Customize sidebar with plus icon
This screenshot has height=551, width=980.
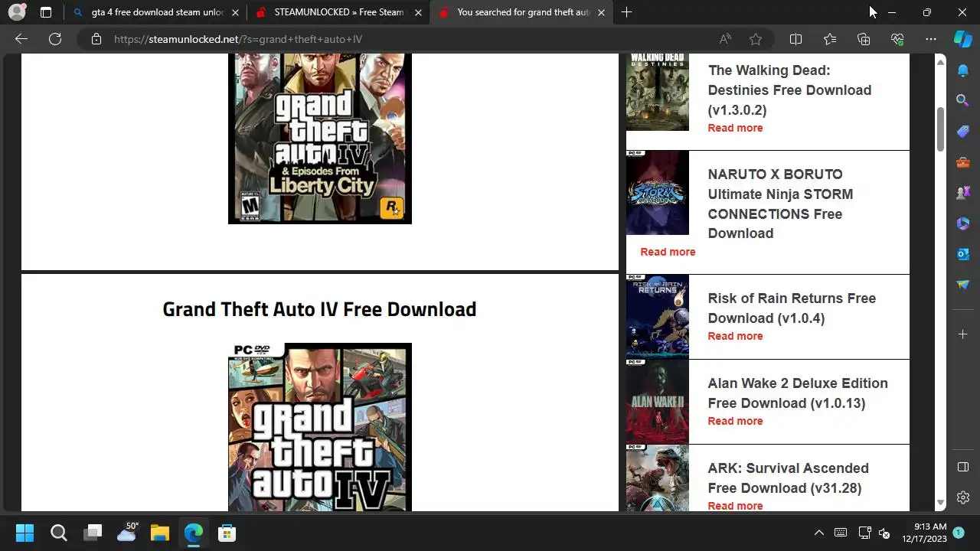pos(963,334)
